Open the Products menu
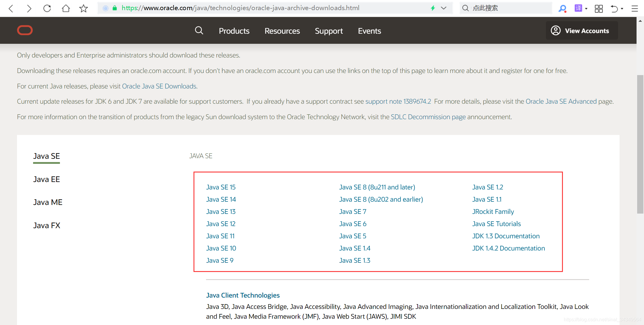 tap(234, 31)
